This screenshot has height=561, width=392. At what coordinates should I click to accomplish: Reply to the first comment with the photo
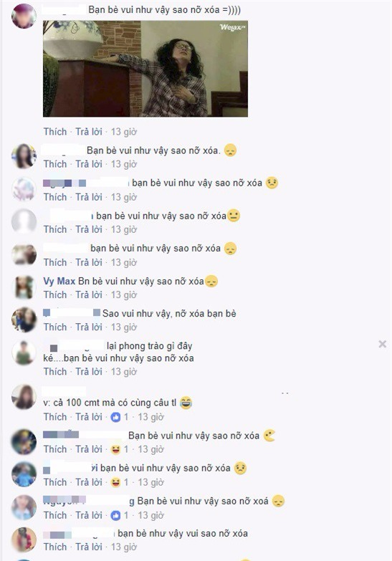coord(89,132)
